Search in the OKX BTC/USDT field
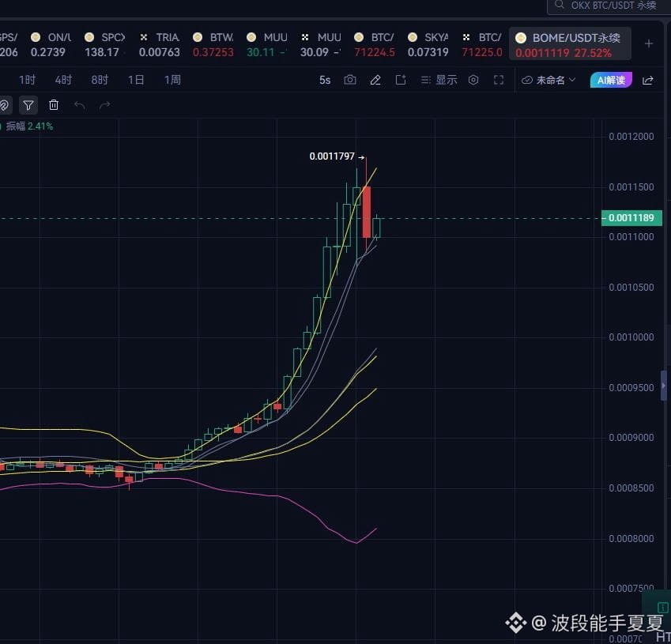 [x=609, y=6]
